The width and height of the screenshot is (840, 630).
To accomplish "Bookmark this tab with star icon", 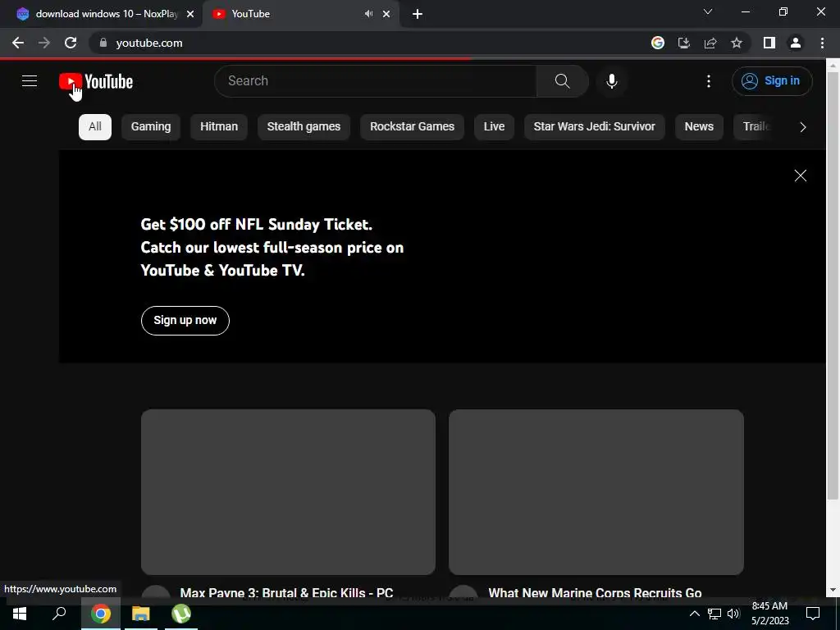I will pos(737,43).
